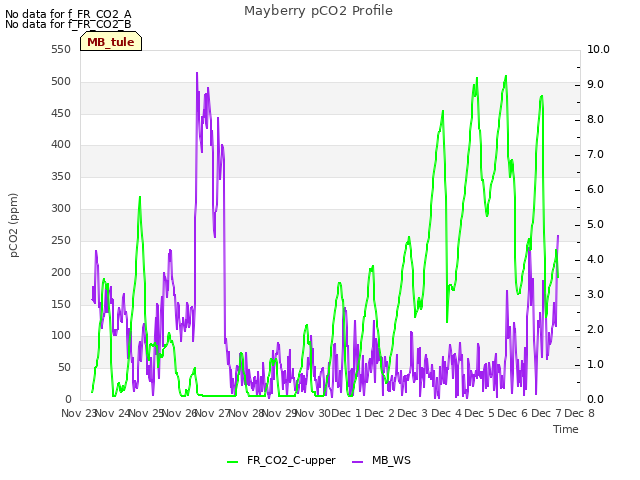Click the 450 left axis tick label
Viewport: 640px width, 480px height.
61,113
